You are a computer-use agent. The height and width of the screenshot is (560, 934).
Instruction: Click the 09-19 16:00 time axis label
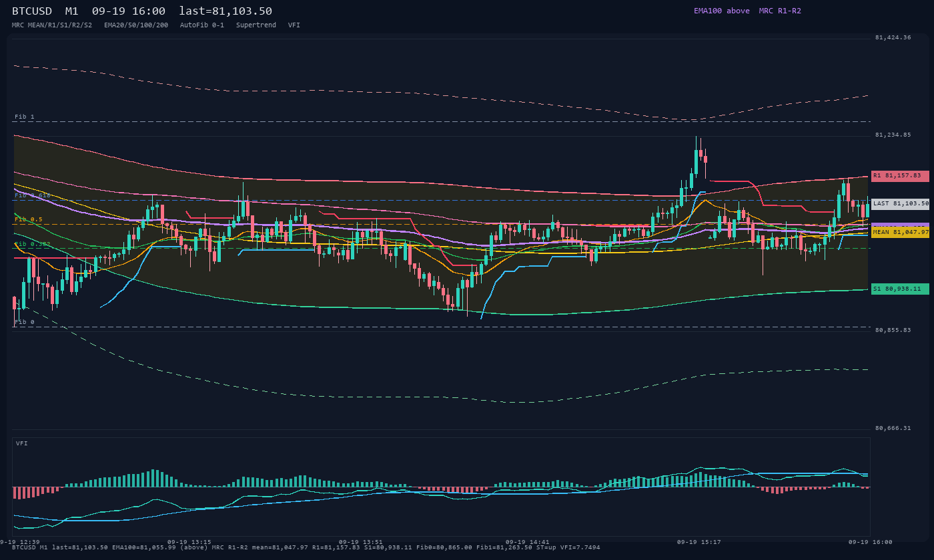point(871,542)
